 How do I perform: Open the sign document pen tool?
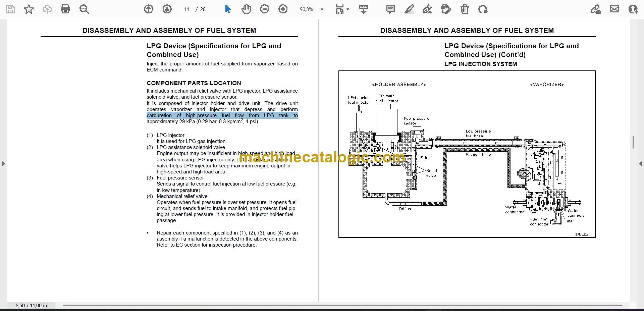click(x=427, y=9)
